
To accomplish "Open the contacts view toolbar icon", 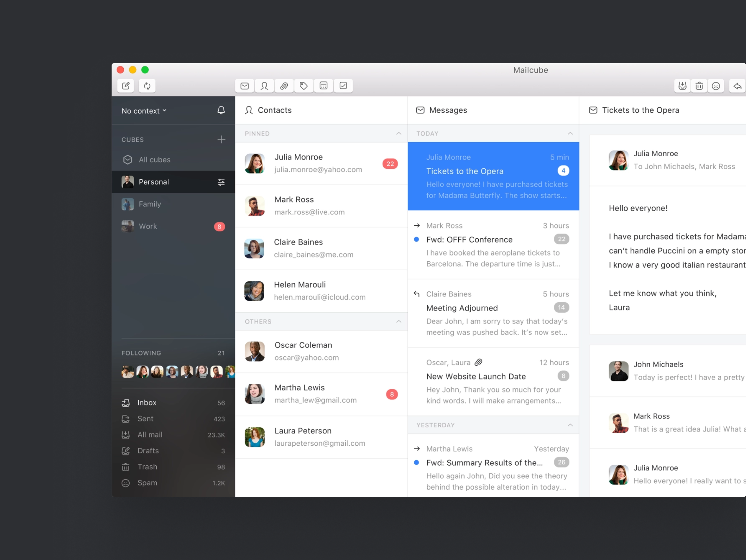I will (265, 86).
